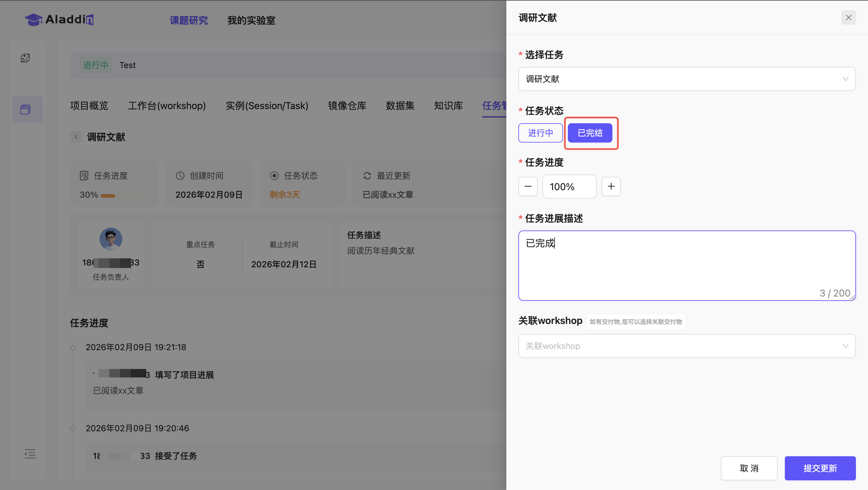Click the 100% progress input field
The height and width of the screenshot is (490, 868).
point(569,186)
